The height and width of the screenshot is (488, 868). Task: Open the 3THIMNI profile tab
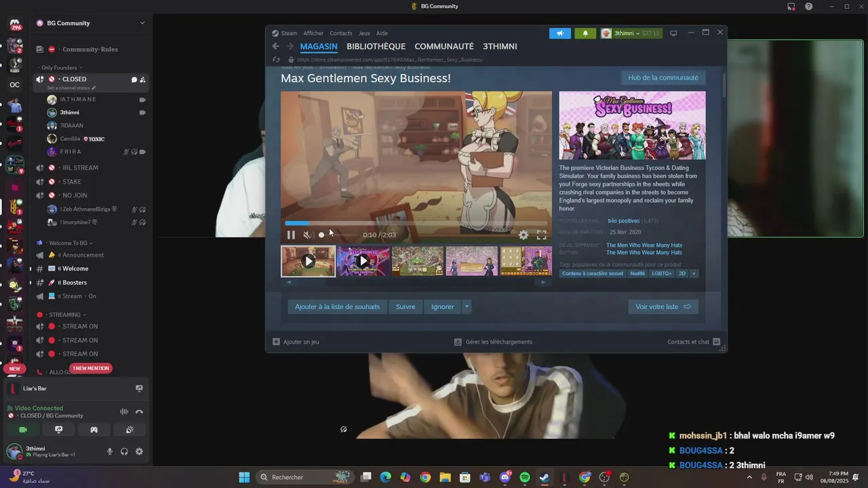pyautogui.click(x=500, y=46)
